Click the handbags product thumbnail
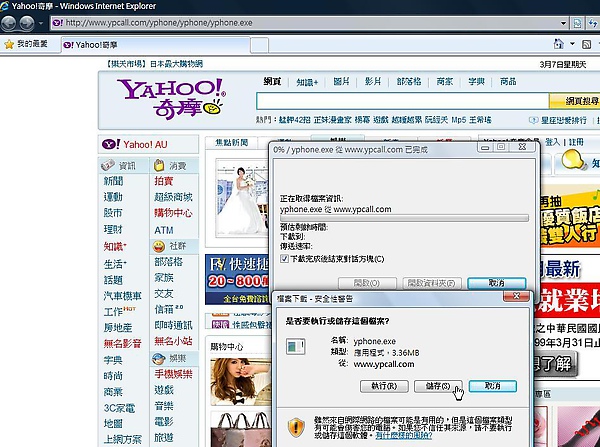The image size is (600, 447). [240, 429]
